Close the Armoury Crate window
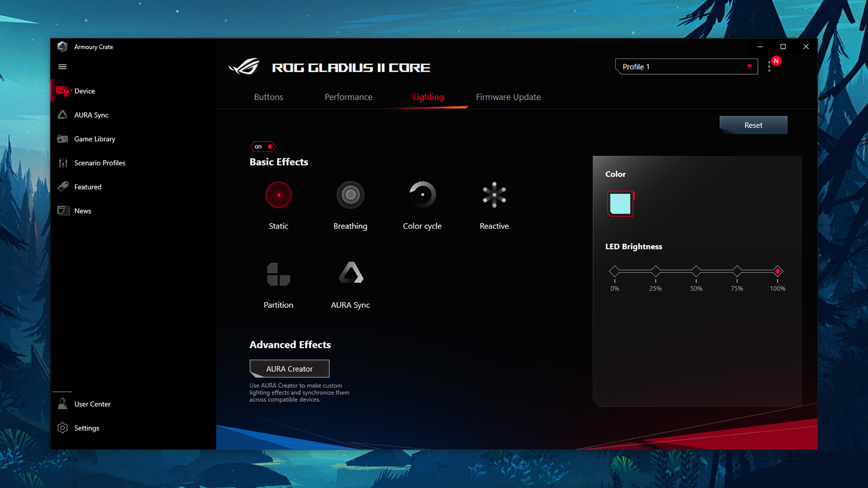Screen dimensions: 868x488 pos(806,47)
